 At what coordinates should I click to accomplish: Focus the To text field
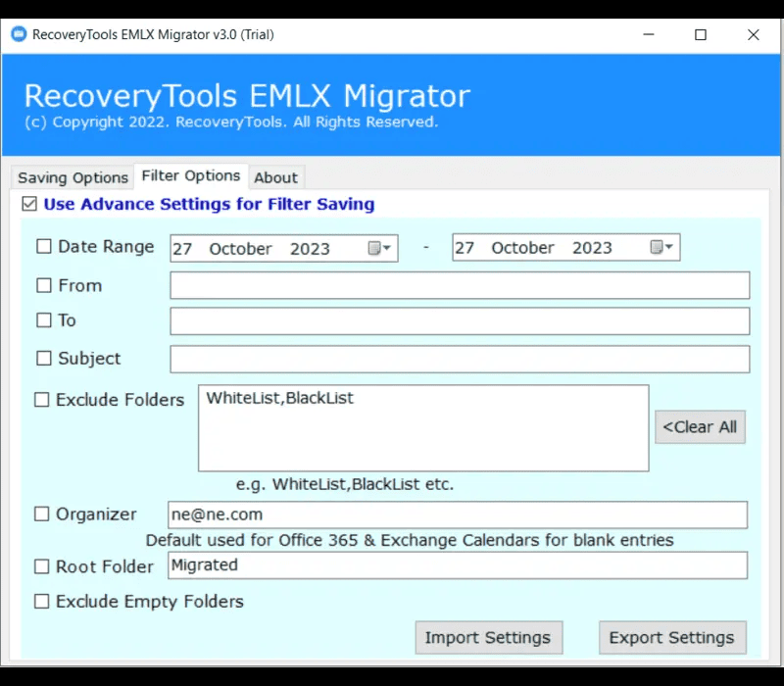point(460,321)
